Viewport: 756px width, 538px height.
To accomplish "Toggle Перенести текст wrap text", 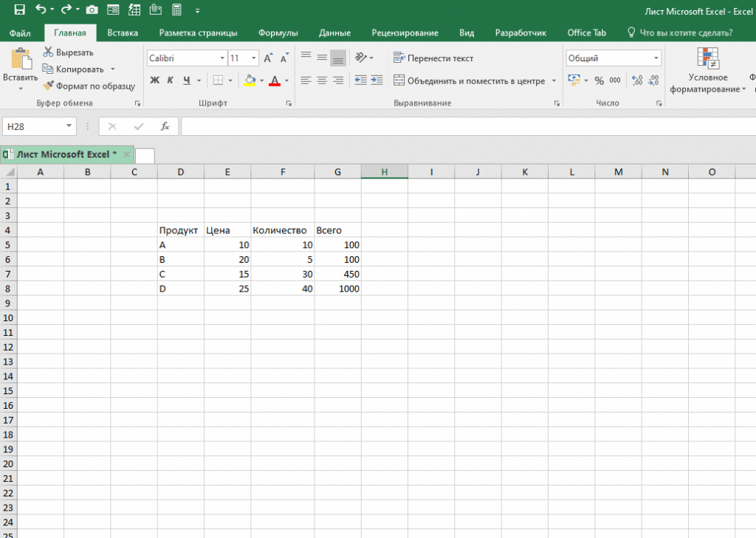I will [x=433, y=58].
